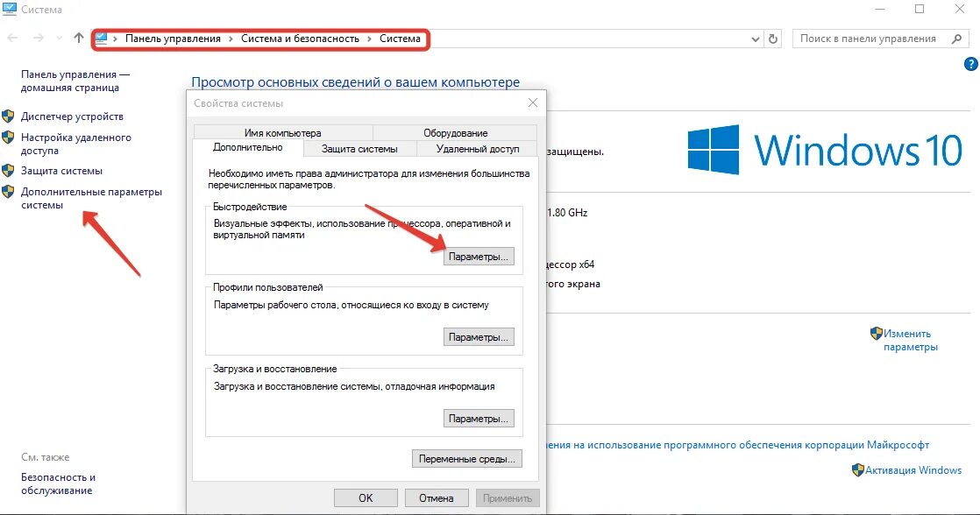The width and height of the screenshot is (980, 515).
Task: Switch to Имя компьютера tab
Action: click(x=282, y=133)
